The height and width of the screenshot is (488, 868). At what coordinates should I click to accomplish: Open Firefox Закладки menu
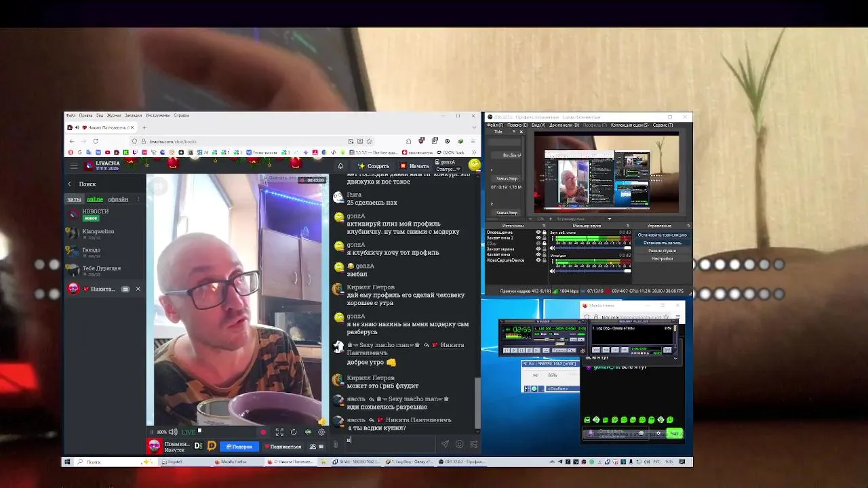tap(133, 115)
